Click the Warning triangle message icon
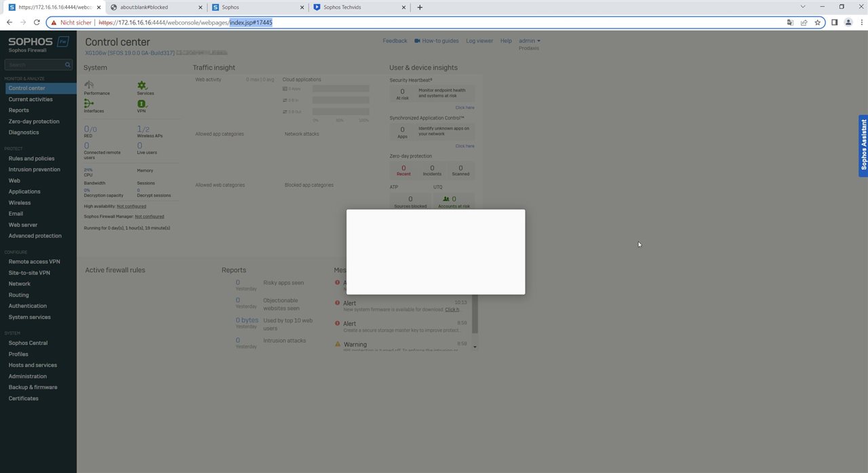 pyautogui.click(x=338, y=344)
